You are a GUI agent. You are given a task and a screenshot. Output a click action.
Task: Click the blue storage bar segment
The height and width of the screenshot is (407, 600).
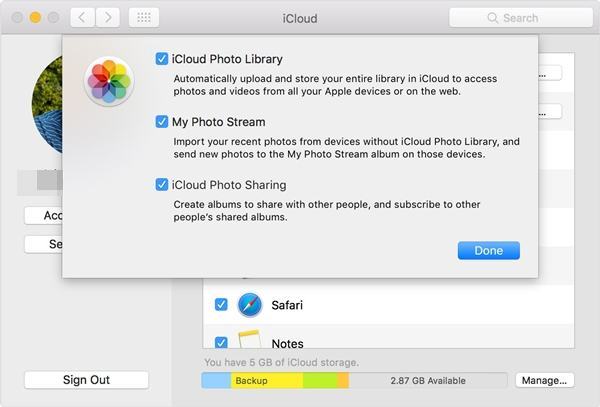(x=216, y=381)
